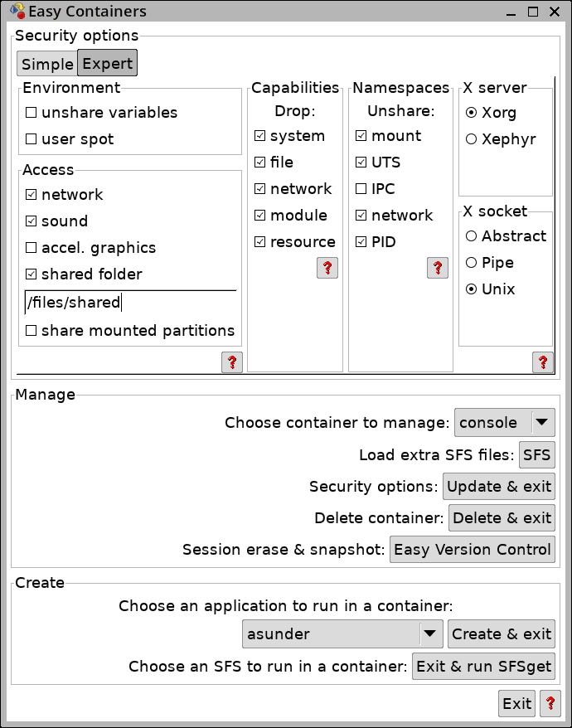Click the shared folder path field
Image resolution: width=572 pixels, height=728 pixels.
[130, 303]
